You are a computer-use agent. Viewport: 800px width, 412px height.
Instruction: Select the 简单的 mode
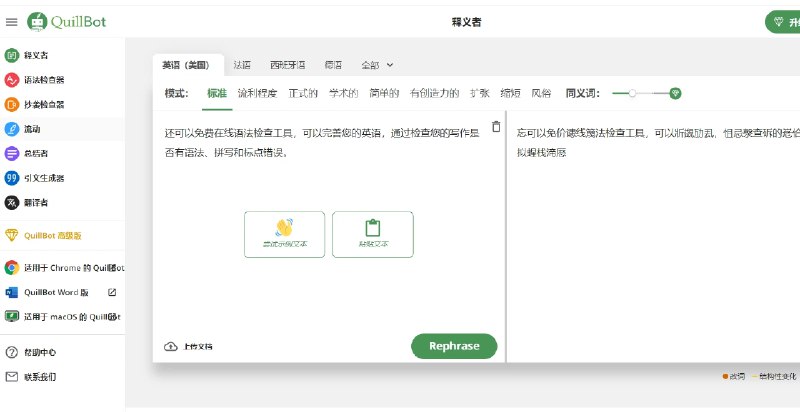(384, 93)
